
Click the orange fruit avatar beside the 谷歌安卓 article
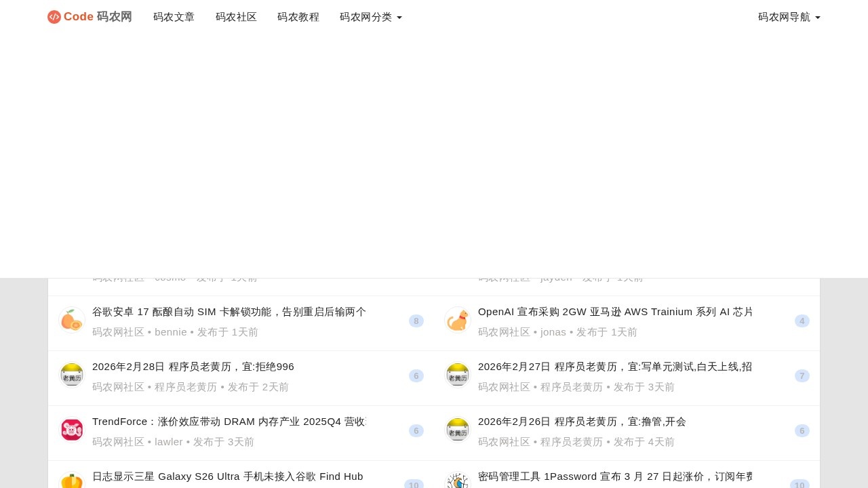click(x=72, y=319)
